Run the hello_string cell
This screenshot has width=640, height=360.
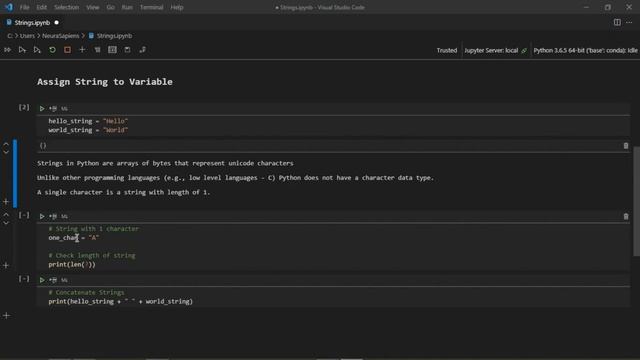[42, 109]
